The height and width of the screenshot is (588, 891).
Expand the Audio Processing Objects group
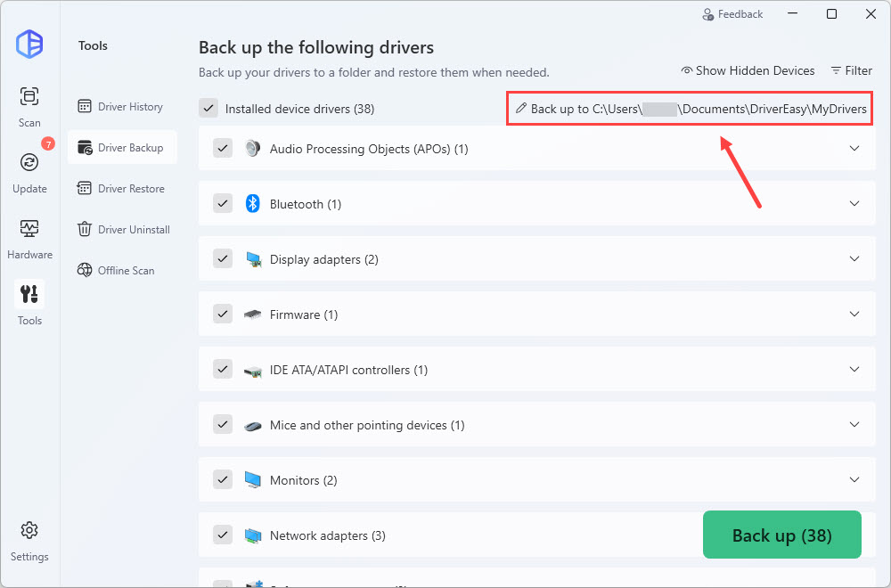point(854,149)
